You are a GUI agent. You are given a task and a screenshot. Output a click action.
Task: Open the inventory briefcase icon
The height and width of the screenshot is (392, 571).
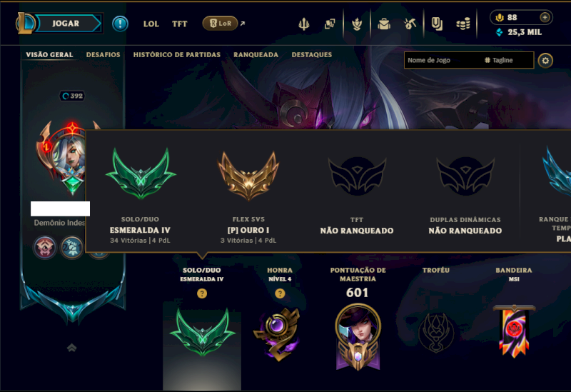click(384, 24)
